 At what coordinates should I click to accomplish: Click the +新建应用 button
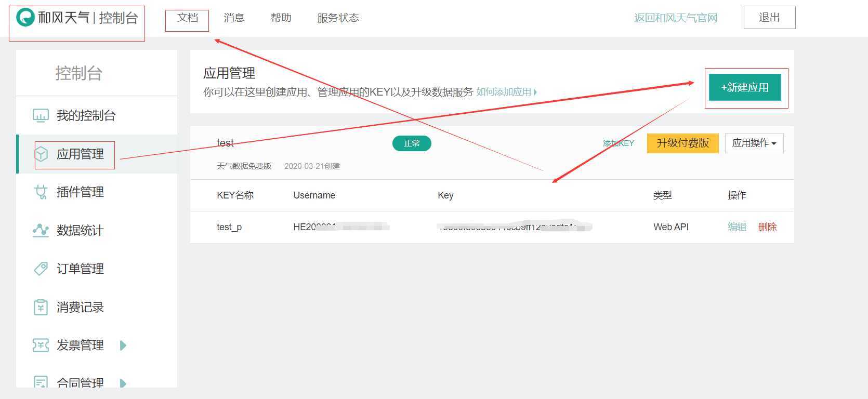(x=745, y=87)
